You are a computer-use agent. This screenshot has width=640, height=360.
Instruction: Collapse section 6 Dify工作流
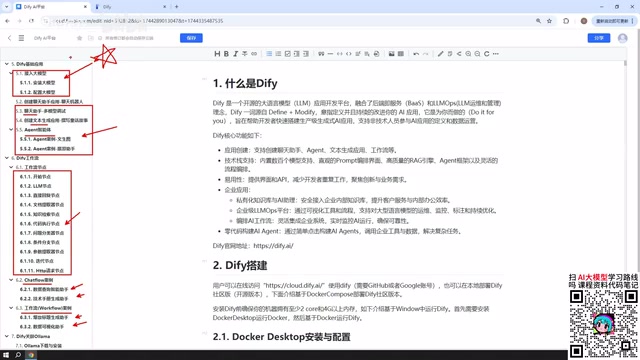pos(7,158)
